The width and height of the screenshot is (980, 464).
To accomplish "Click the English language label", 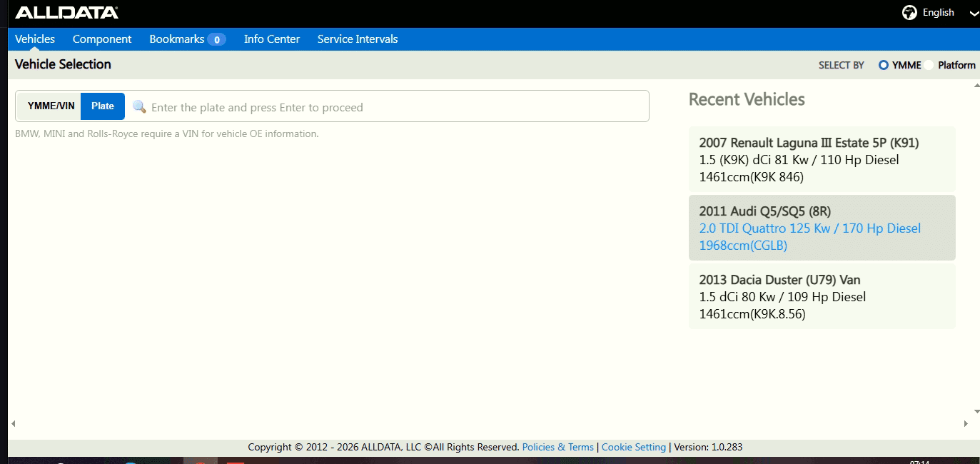I will coord(938,13).
